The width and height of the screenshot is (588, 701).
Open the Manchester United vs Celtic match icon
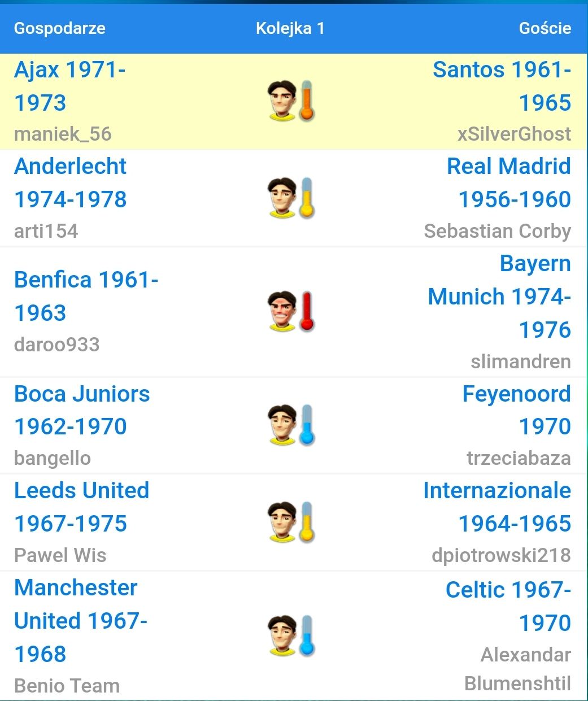291,635
